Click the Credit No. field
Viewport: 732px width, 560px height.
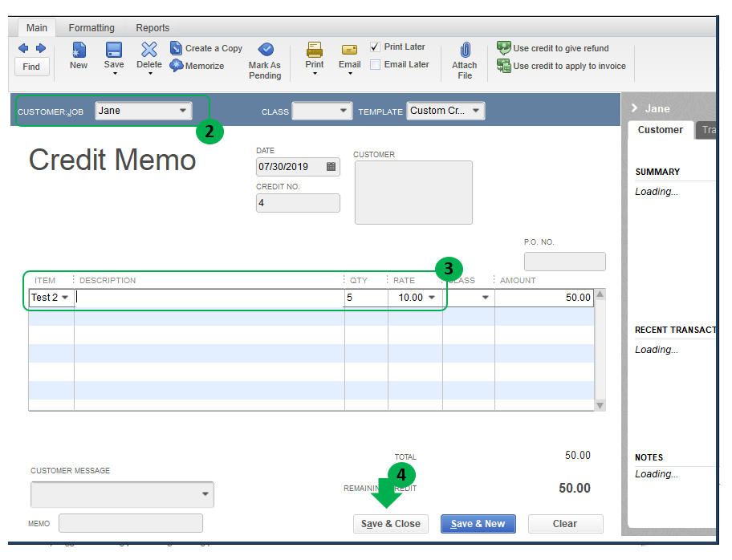tap(298, 203)
